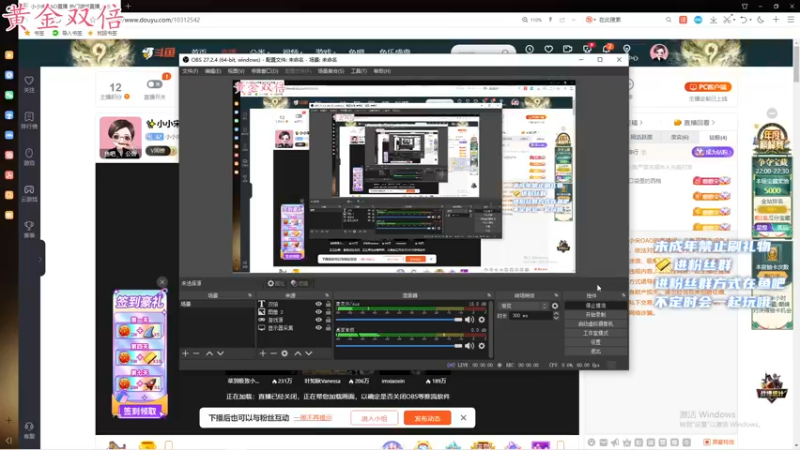Click the transition duration input field
This screenshot has height=450, width=800.
point(531,316)
